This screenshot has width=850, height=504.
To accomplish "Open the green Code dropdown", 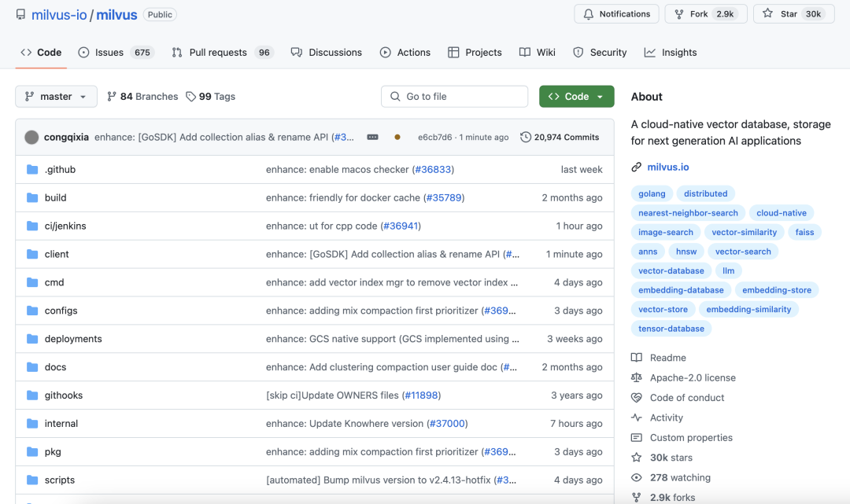I will pos(576,97).
